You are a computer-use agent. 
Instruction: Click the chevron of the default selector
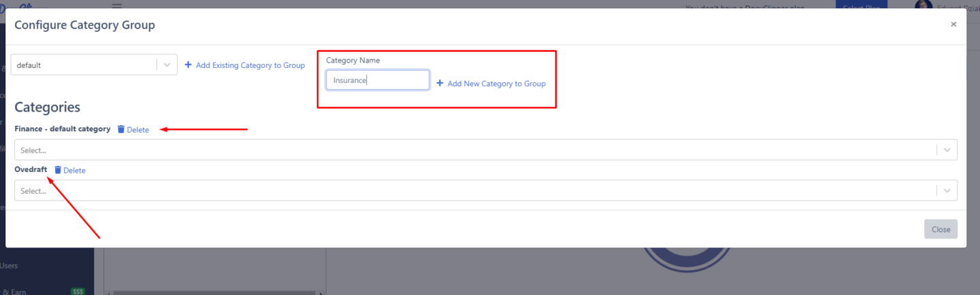point(167,65)
